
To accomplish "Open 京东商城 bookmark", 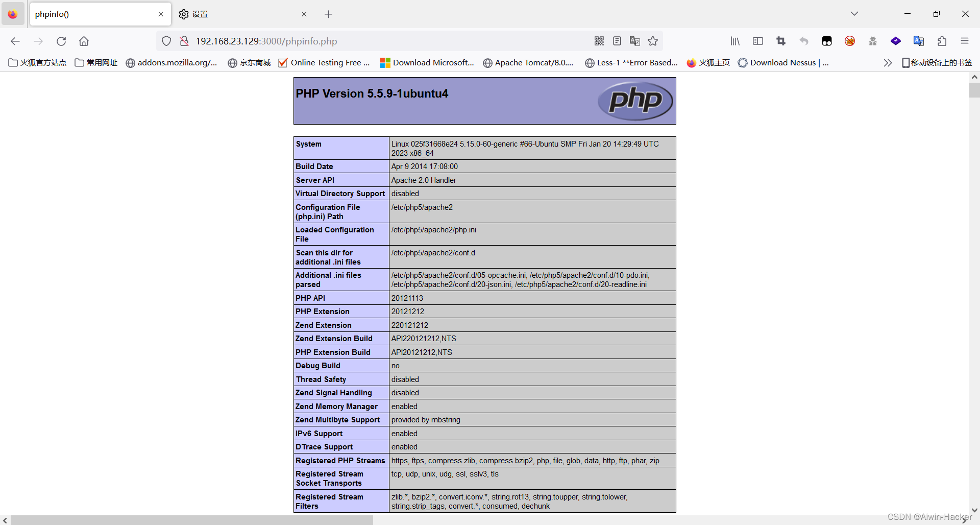I will coord(249,63).
